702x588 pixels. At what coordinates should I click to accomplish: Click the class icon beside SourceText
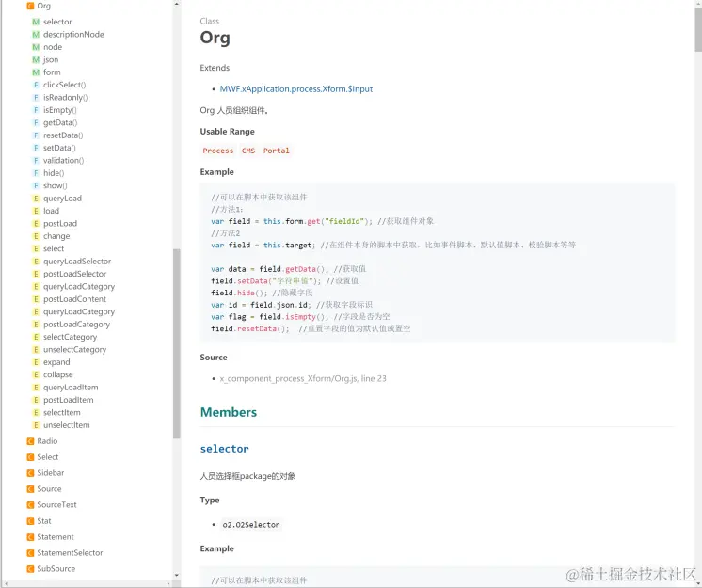point(30,505)
